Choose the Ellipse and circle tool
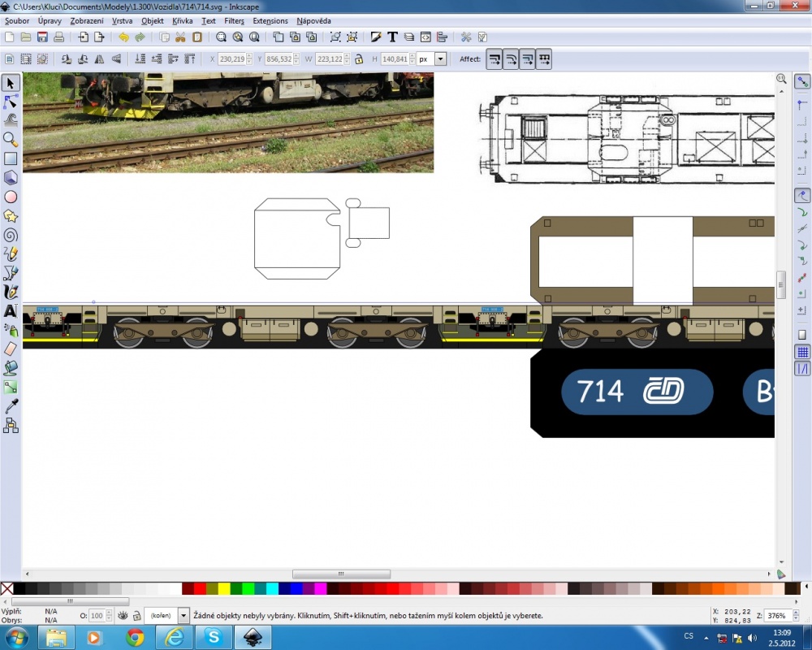Image resolution: width=812 pixels, height=650 pixels. coord(11,197)
